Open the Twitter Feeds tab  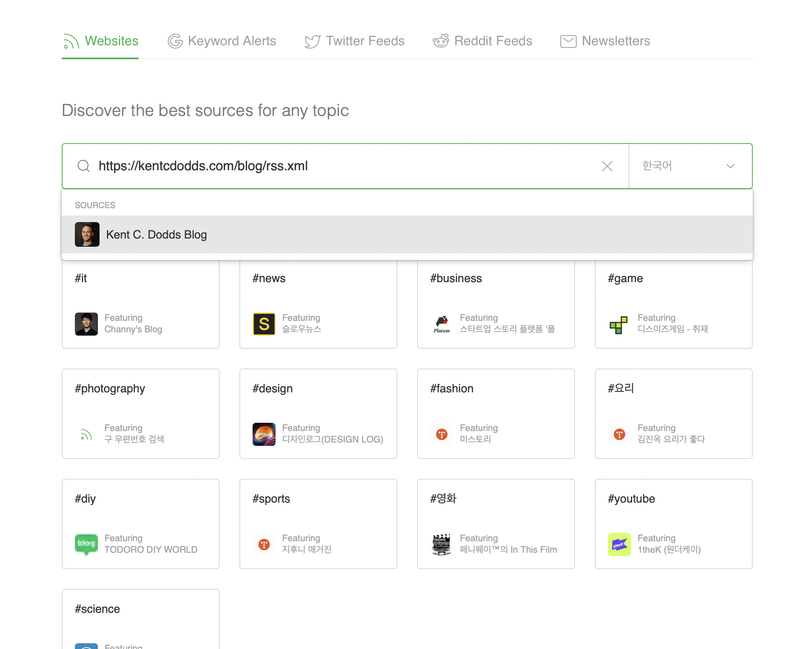tap(355, 41)
